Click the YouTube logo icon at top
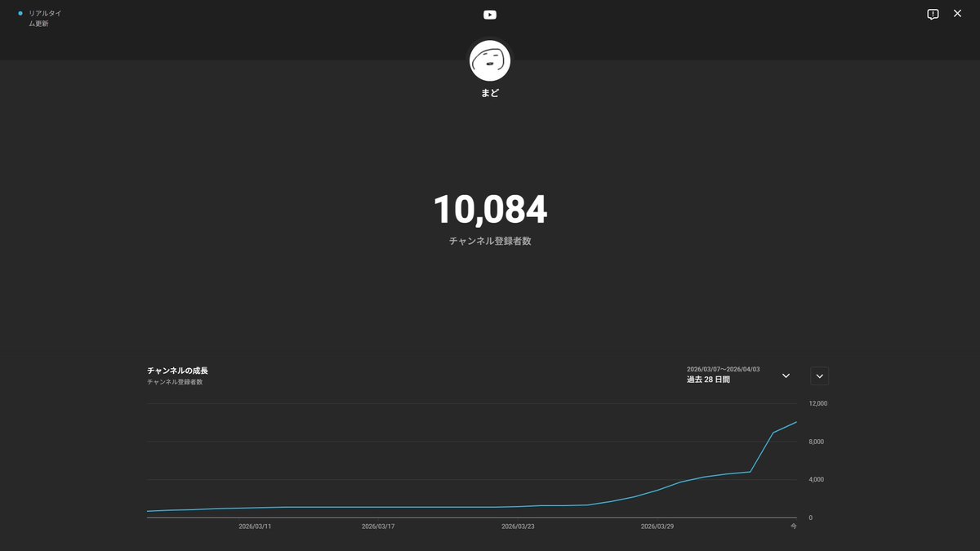Screen dimensions: 980x551 [x=490, y=15]
